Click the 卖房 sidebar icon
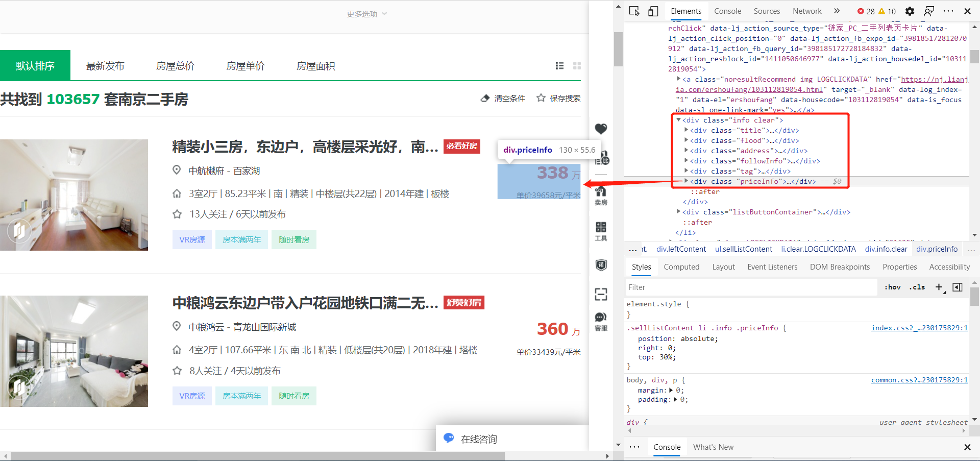This screenshot has height=461, width=980. tap(601, 196)
